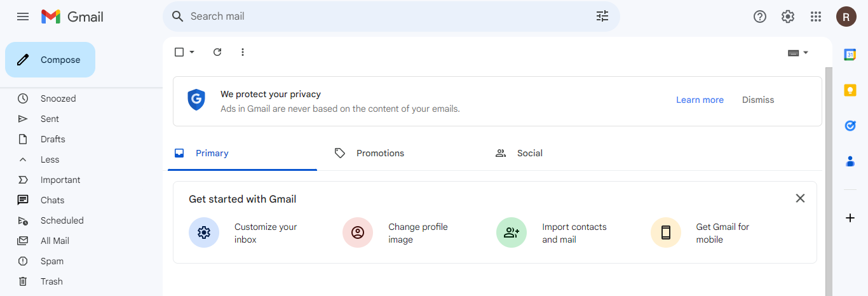Click the Learn more link

point(700,100)
